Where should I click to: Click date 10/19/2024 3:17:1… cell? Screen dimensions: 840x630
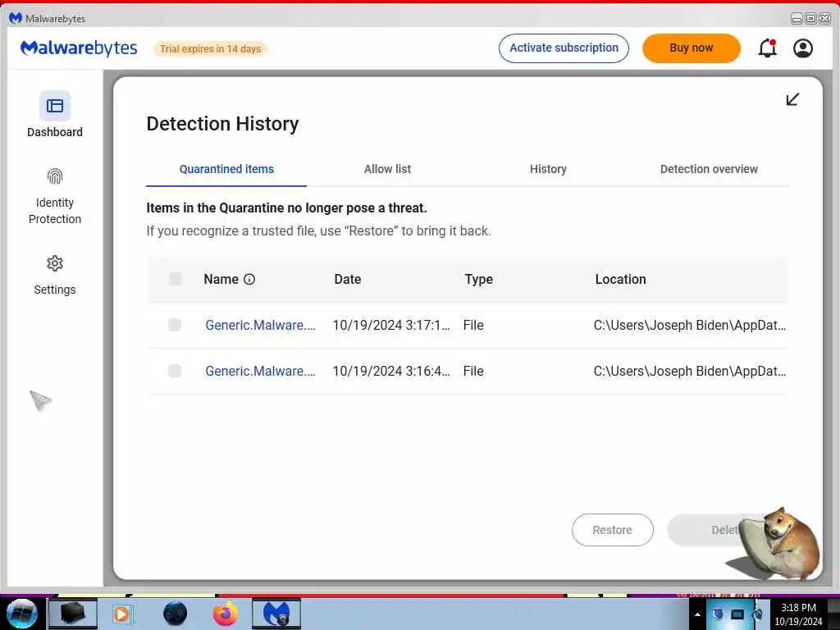click(x=391, y=325)
